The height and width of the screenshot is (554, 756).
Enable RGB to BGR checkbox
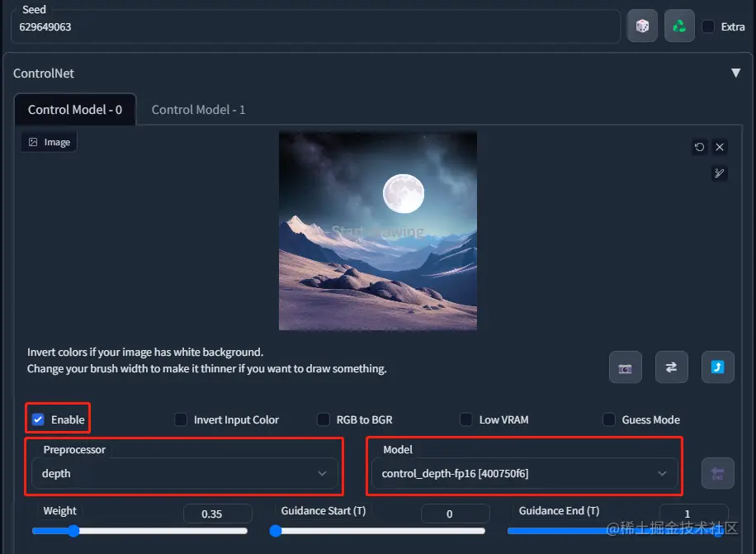(x=323, y=419)
